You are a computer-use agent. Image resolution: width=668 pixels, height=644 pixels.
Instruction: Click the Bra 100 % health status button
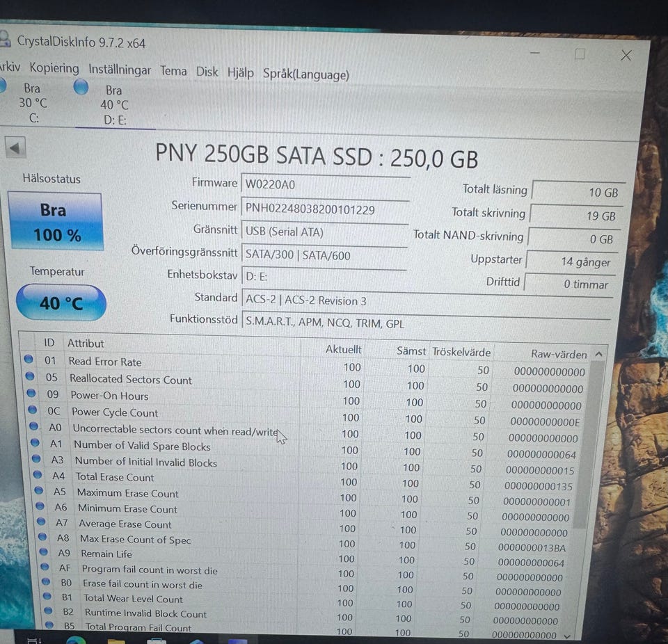click(x=56, y=221)
